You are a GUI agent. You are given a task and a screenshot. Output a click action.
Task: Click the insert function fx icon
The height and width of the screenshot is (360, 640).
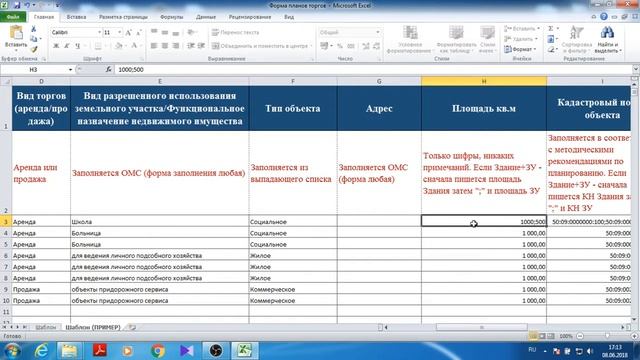pyautogui.click(x=109, y=69)
